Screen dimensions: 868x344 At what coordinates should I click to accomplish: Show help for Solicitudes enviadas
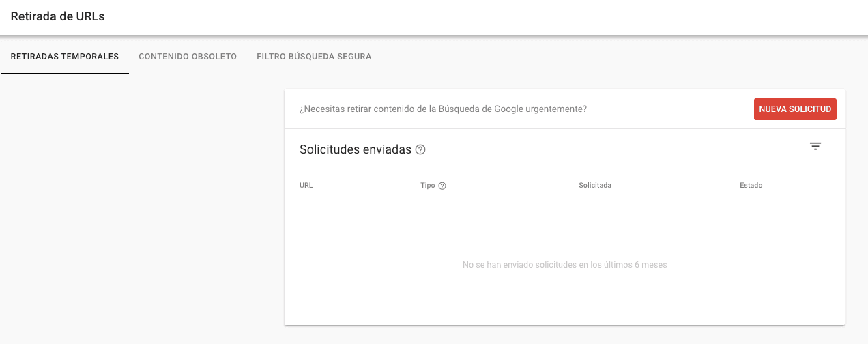click(x=420, y=150)
